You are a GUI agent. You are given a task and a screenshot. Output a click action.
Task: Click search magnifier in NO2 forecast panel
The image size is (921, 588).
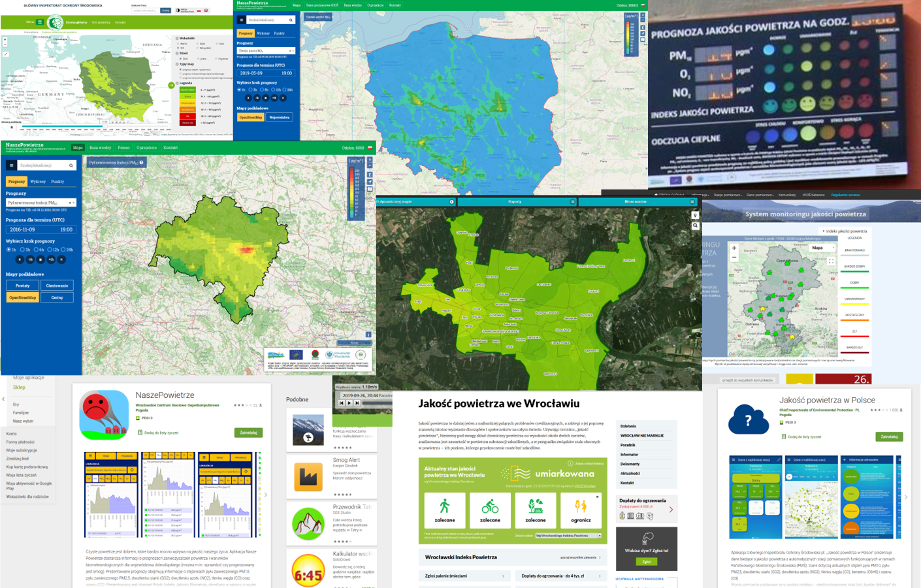[291, 20]
